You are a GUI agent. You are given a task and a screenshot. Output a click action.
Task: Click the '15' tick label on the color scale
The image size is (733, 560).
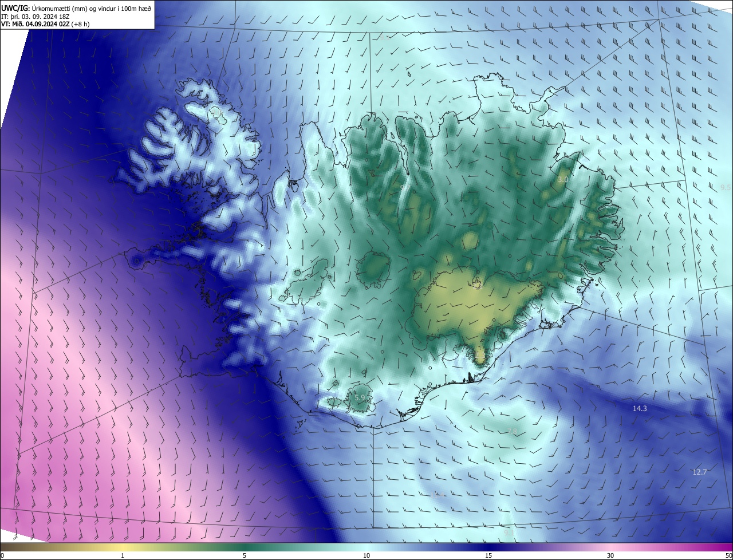pyautogui.click(x=488, y=555)
